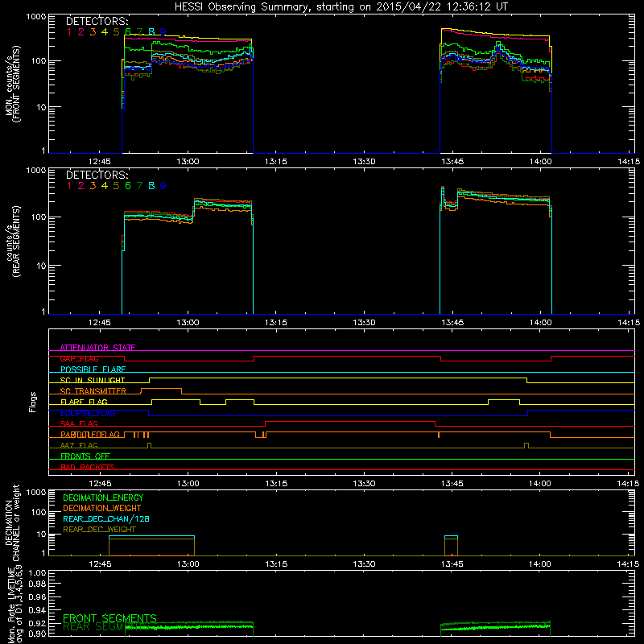Viewport: 644px width, 644px height.
Task: Click 14:15 tick under Flags plot
Action: coord(629,484)
